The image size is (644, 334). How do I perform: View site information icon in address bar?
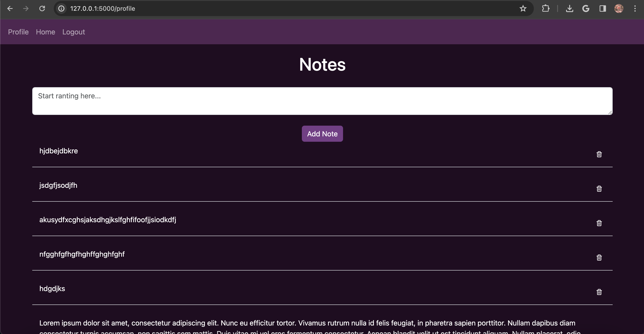[62, 9]
